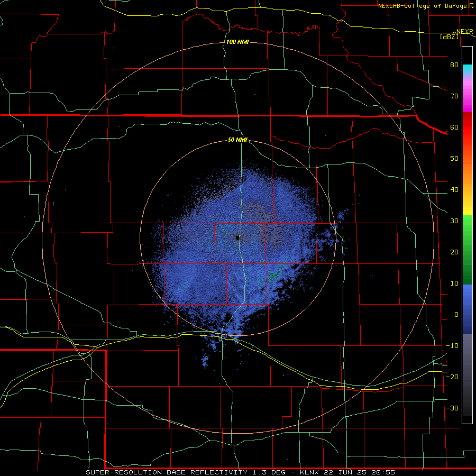Click the cyan top band of the color bar

pyautogui.click(x=467, y=69)
